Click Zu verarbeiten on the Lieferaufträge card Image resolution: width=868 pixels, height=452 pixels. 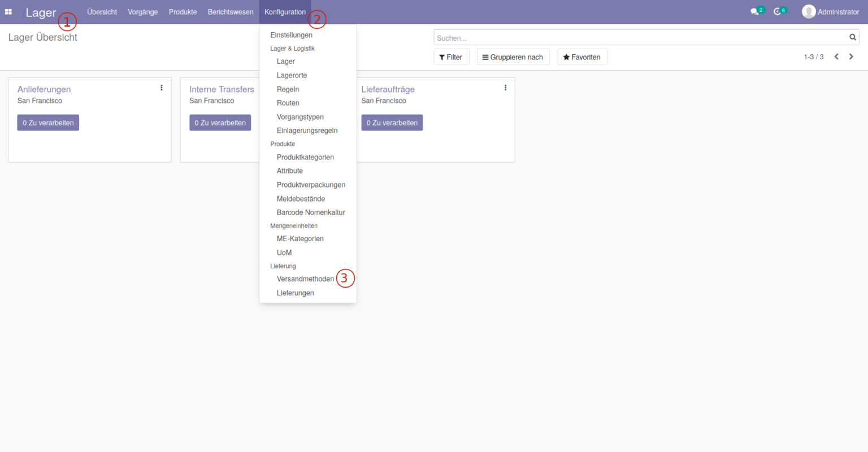(x=392, y=122)
